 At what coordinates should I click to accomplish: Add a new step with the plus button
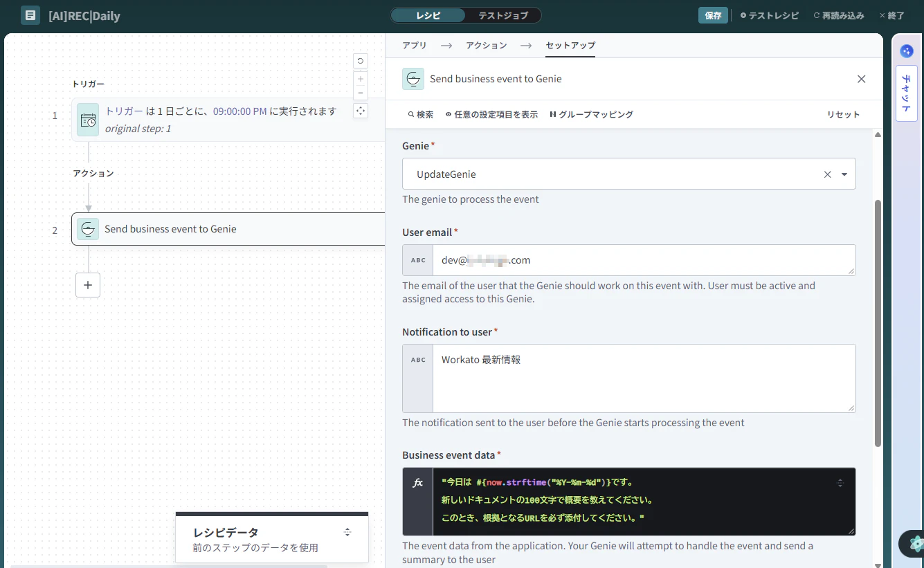click(x=88, y=284)
